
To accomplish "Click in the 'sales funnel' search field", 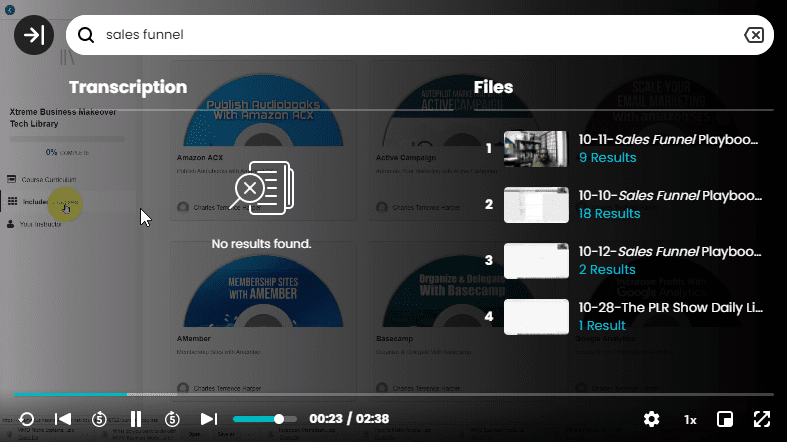I will 419,35.
